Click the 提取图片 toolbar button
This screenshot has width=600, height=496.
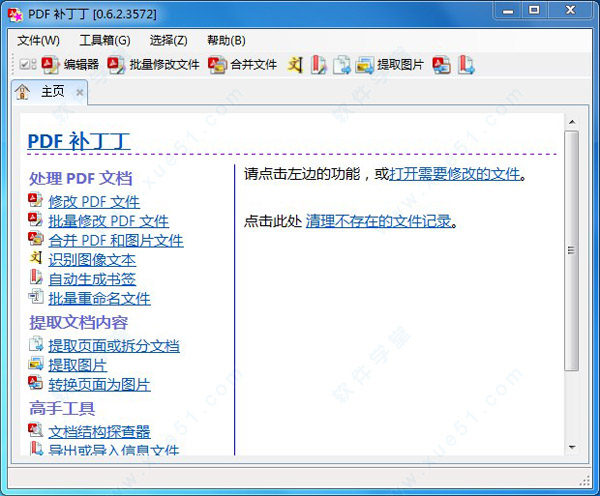pos(390,65)
